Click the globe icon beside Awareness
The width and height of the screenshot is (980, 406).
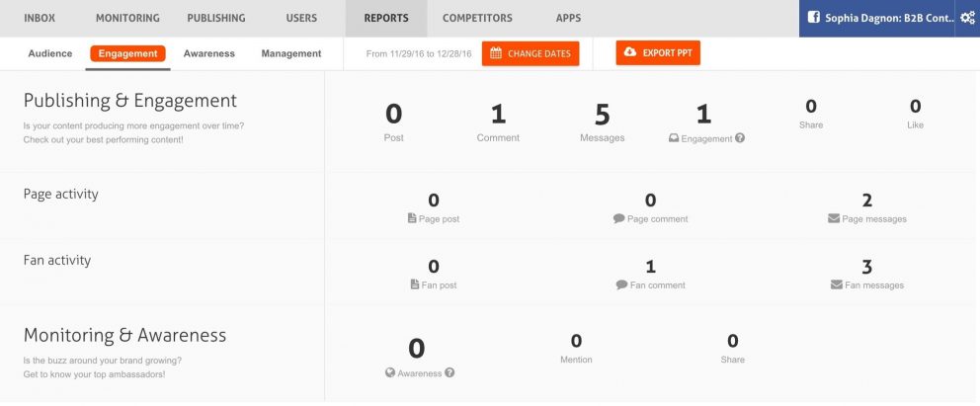pos(390,372)
